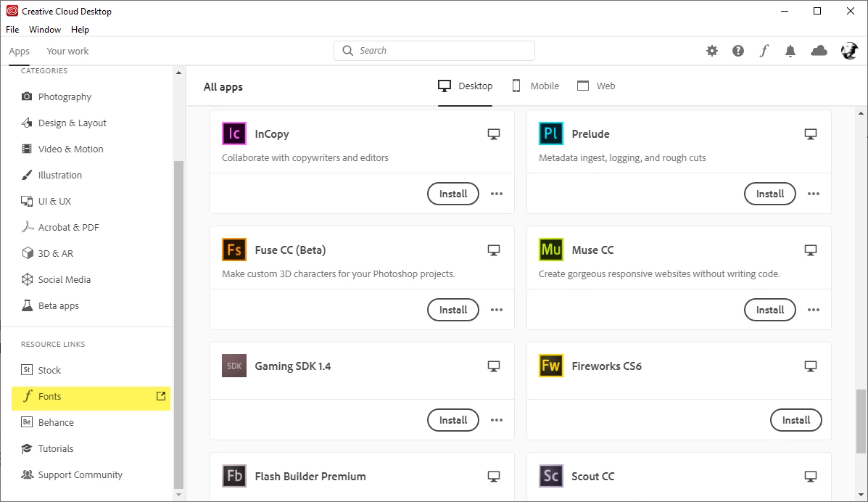Open settings gear icon in header
This screenshot has height=502, width=868.
point(712,51)
